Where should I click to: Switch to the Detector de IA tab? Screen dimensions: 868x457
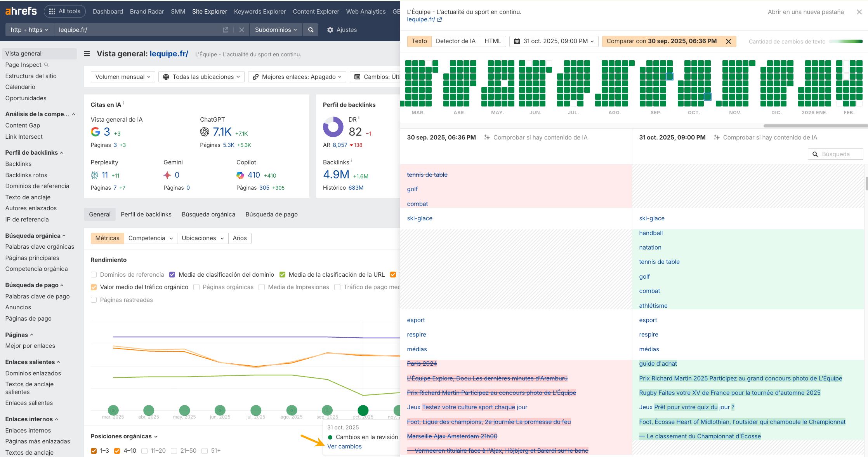point(455,41)
